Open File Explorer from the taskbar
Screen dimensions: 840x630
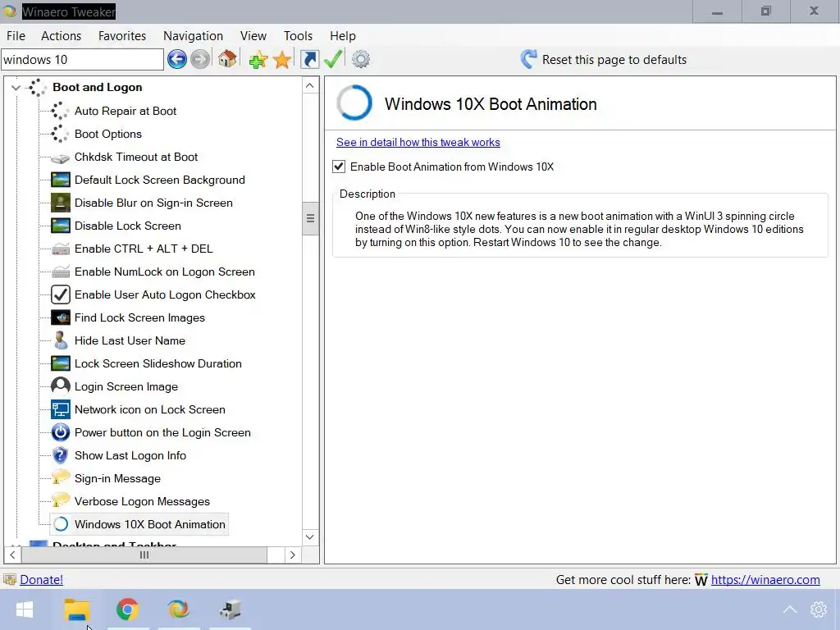[76, 609]
